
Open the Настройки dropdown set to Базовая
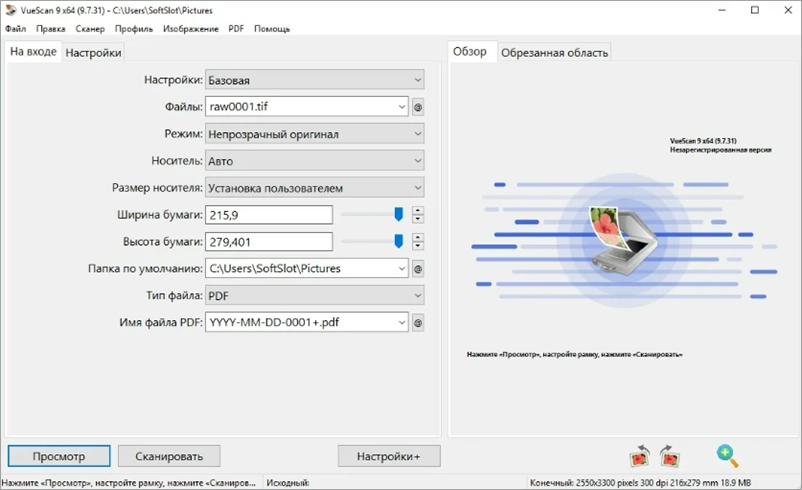tap(315, 80)
